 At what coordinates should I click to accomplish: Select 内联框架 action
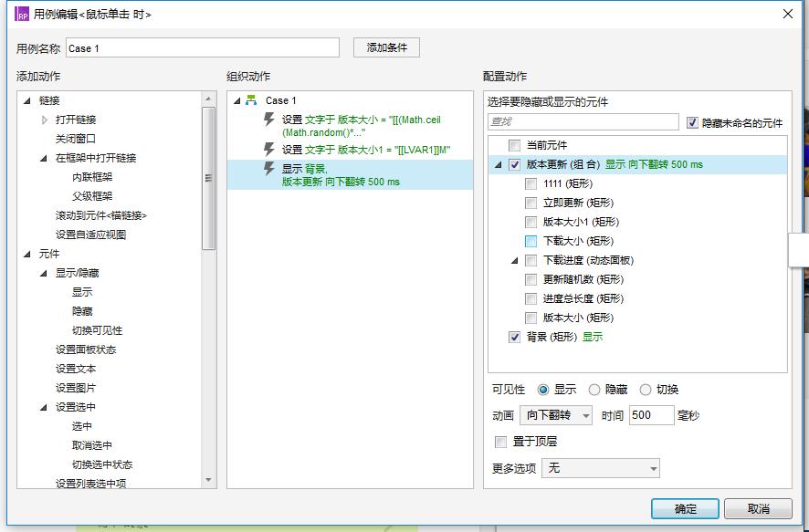[x=92, y=177]
